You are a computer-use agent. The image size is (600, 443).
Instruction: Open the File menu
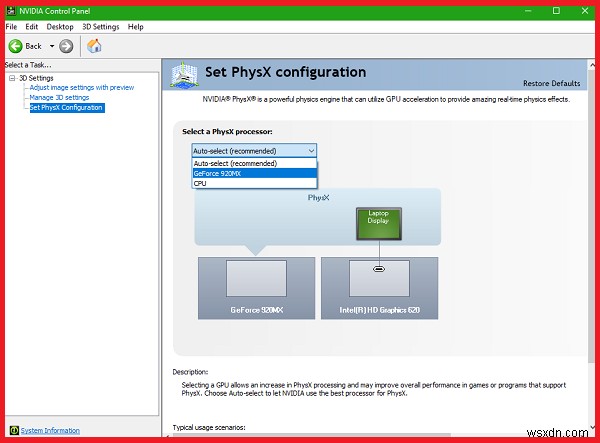(x=11, y=27)
